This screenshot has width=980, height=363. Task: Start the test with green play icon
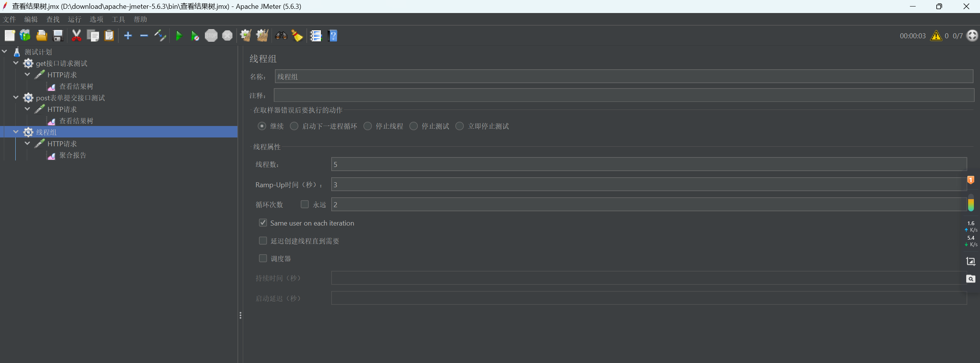pyautogui.click(x=179, y=36)
